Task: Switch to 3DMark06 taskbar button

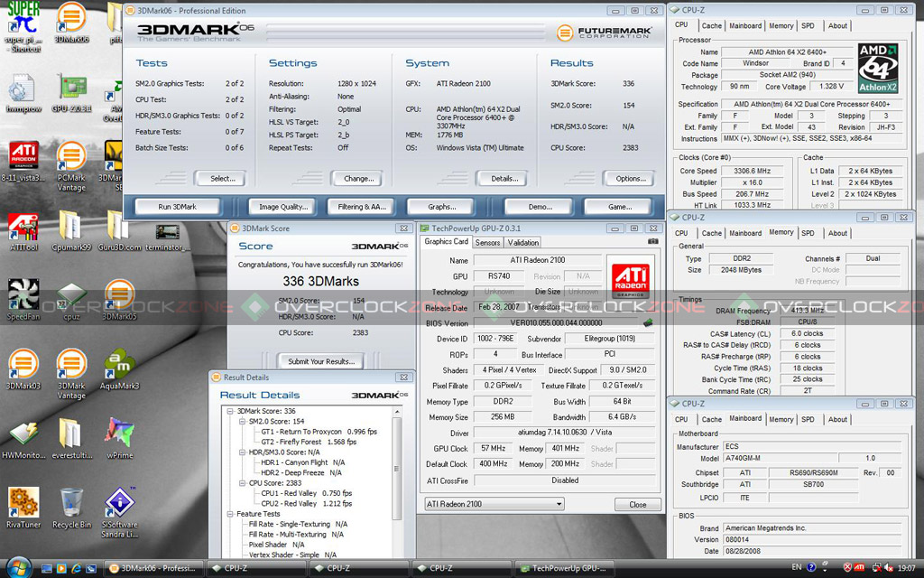Action: click(155, 569)
